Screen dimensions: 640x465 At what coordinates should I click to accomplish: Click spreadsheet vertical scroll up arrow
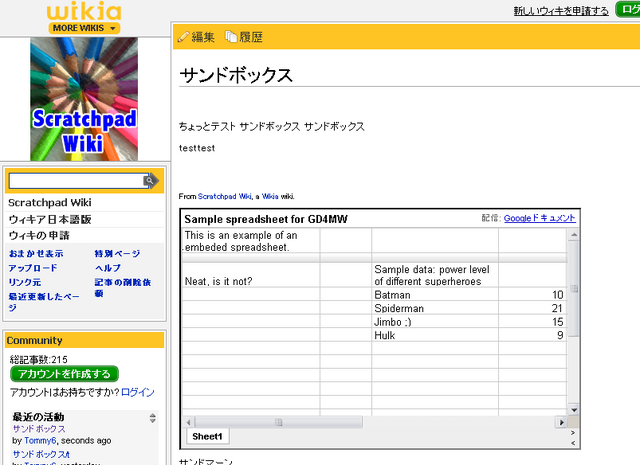(x=574, y=234)
